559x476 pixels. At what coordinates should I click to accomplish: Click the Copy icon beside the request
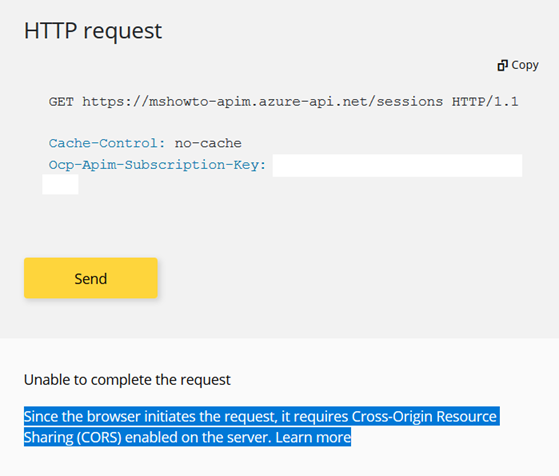click(x=502, y=65)
